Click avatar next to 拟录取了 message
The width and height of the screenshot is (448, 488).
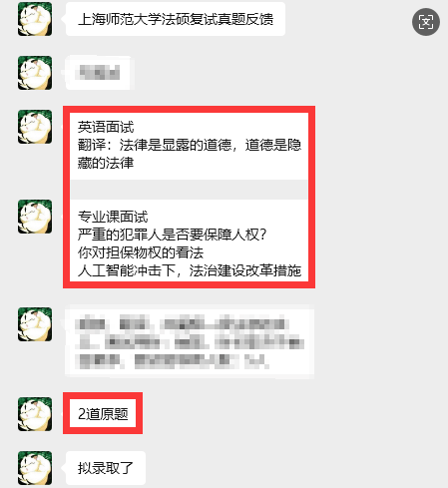[35, 468]
